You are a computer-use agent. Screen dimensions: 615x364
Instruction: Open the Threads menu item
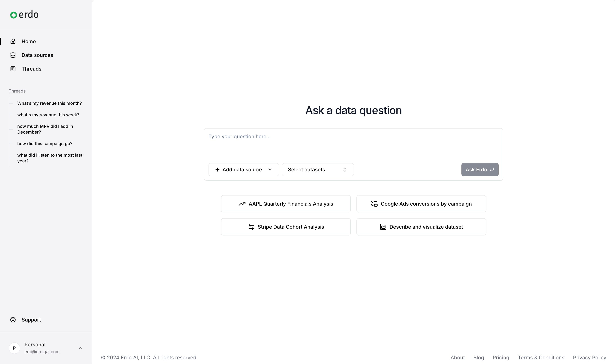coord(31,69)
